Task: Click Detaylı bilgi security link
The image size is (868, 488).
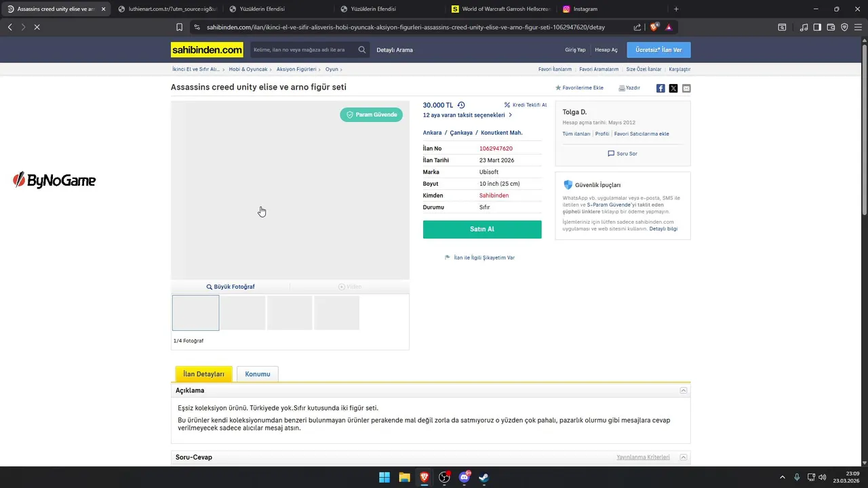Action: 663,229
